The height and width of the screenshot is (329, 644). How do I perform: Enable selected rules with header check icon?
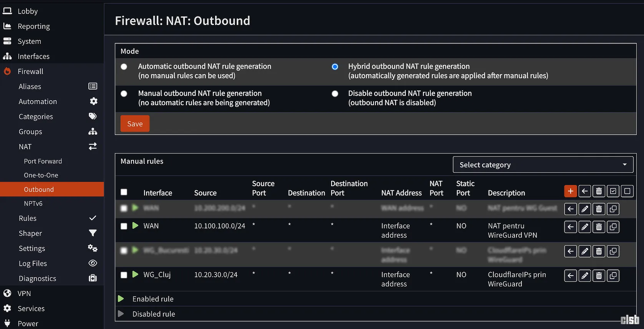pos(613,191)
